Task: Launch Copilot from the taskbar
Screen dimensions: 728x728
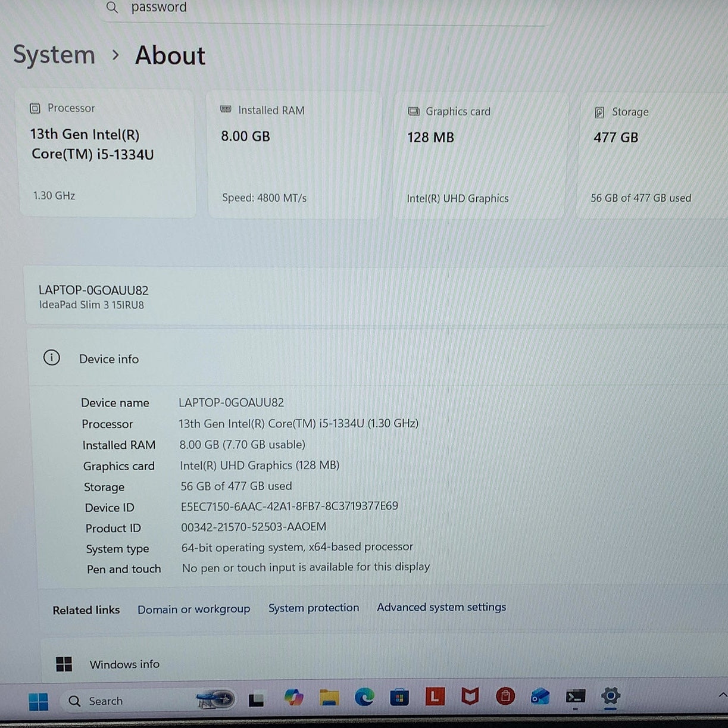Action: 293,697
